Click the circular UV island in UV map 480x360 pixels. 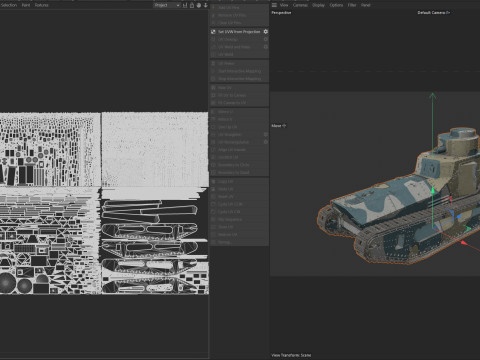coord(7,283)
